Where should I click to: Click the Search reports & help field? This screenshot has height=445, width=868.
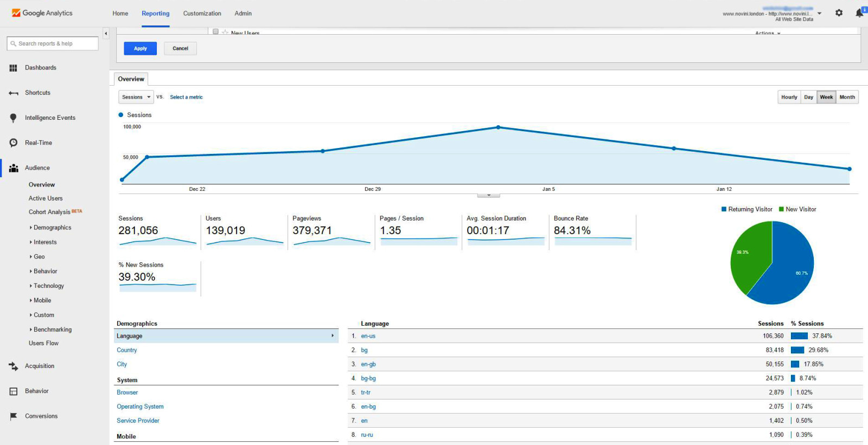53,44
